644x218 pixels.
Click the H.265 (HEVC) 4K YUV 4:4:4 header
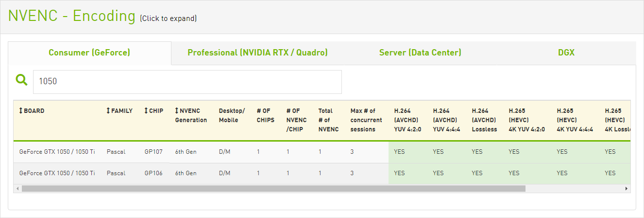(x=575, y=120)
